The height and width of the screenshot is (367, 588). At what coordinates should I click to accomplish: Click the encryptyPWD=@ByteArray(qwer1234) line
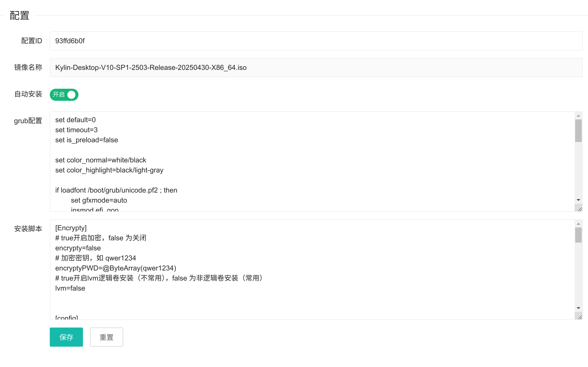point(116,268)
